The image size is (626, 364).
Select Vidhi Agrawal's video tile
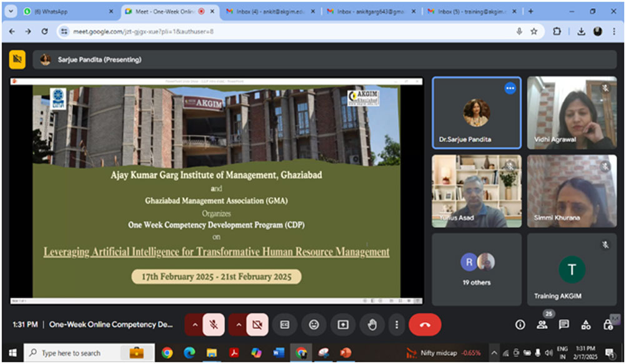click(x=572, y=112)
